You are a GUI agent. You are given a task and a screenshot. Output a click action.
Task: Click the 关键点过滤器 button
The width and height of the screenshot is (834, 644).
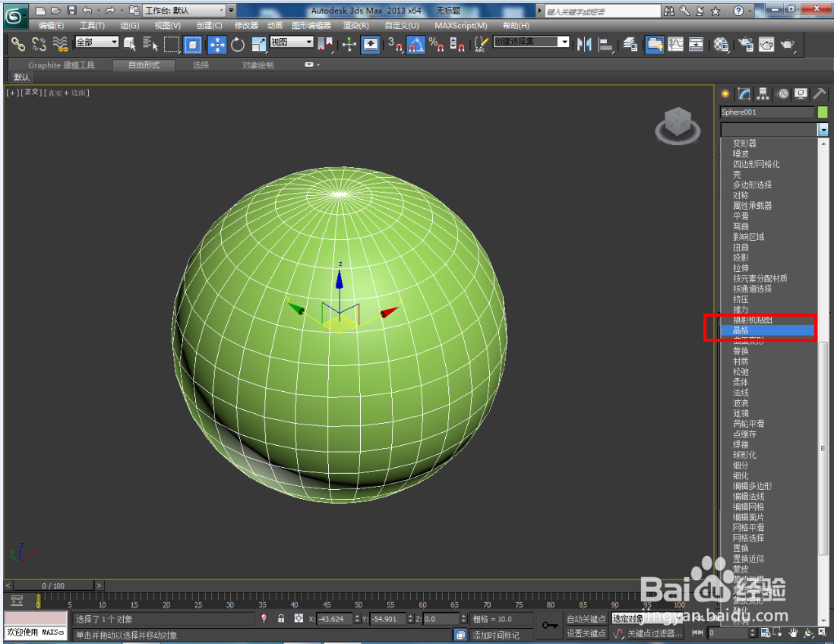tap(654, 633)
